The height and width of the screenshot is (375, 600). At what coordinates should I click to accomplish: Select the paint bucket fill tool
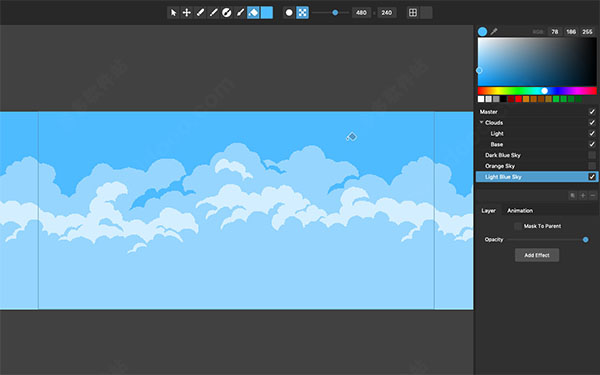(253, 13)
